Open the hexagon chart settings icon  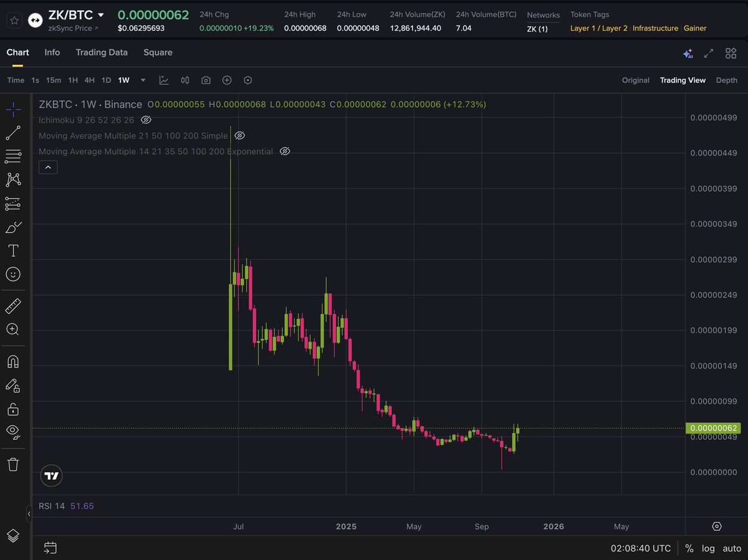click(248, 80)
